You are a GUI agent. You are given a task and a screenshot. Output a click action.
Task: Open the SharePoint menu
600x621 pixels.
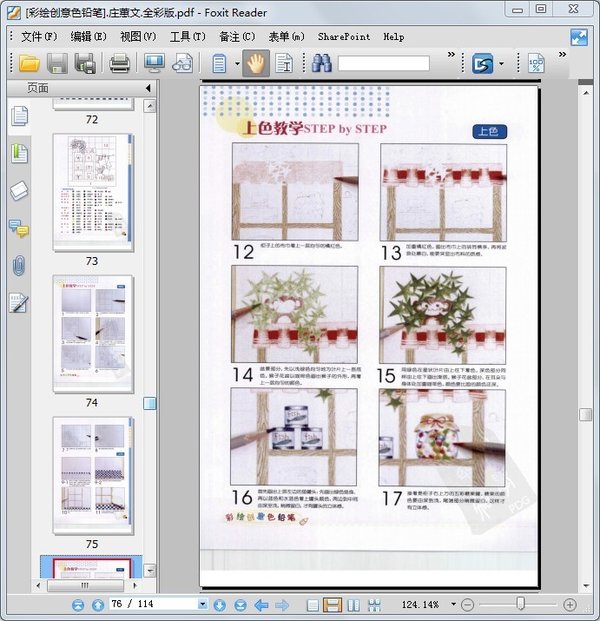[344, 37]
